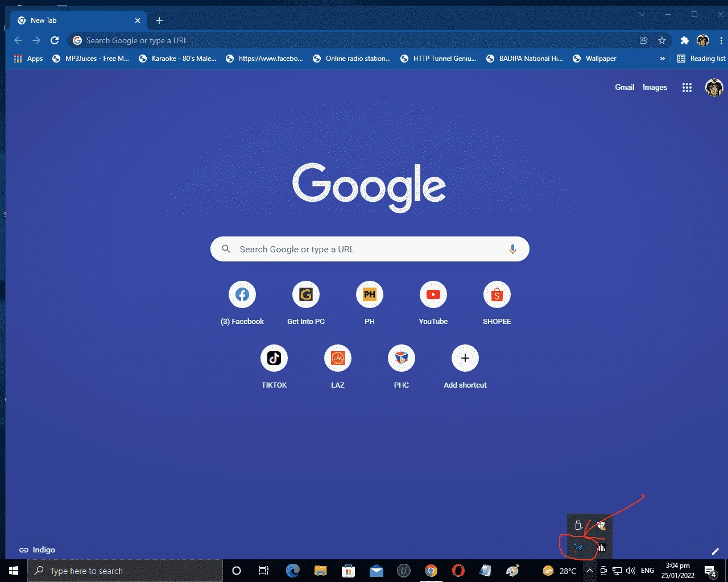Open the Karaoke - 80's Male bookmark
The width and height of the screenshot is (728, 582).
[177, 59]
